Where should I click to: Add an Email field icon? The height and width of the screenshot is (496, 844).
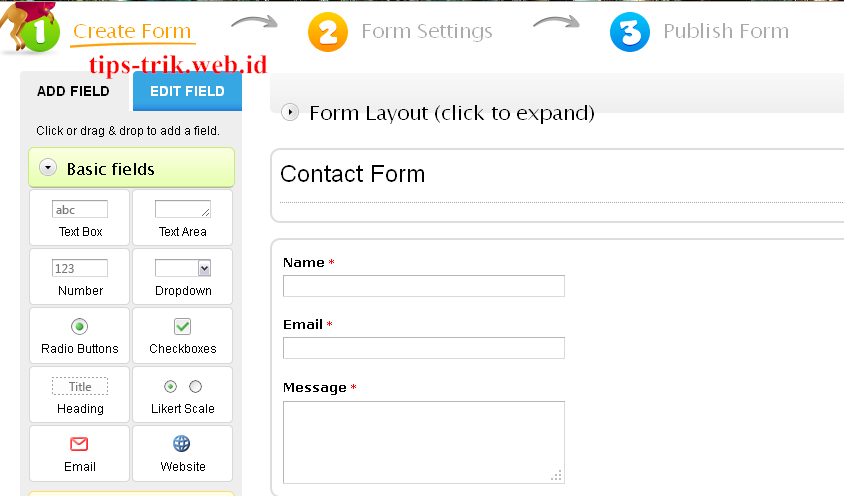(x=79, y=444)
